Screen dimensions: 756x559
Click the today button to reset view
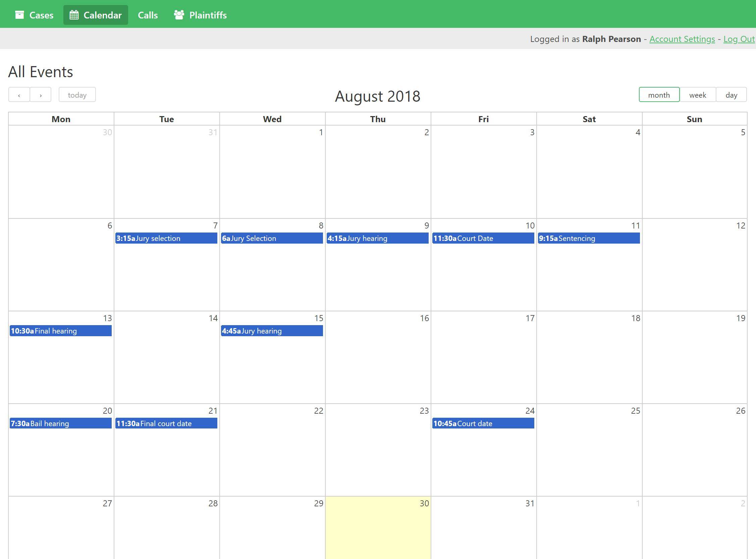tap(77, 95)
